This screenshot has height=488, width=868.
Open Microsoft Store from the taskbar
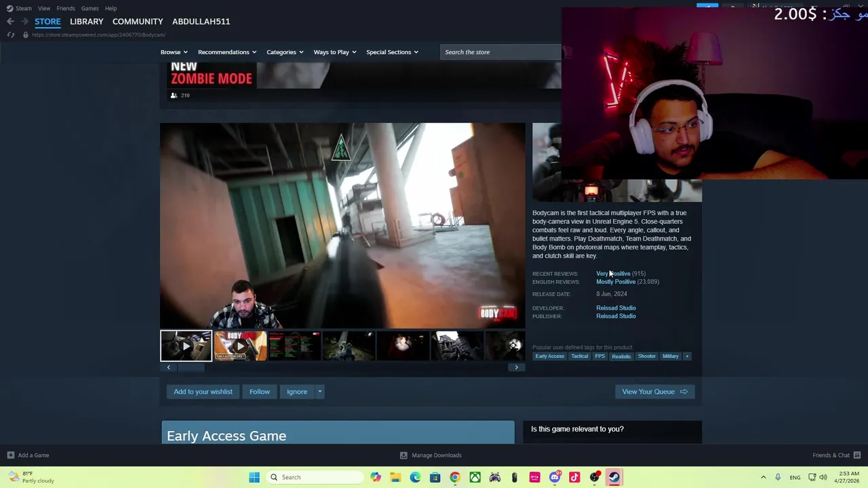coord(435,477)
